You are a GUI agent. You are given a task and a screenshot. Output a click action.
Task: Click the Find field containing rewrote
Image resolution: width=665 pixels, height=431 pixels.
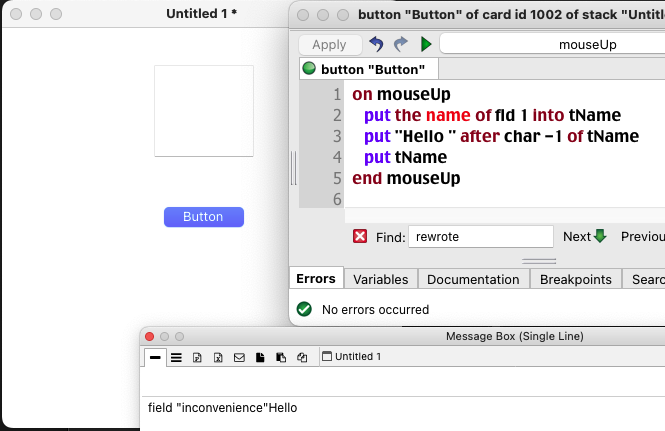coord(481,236)
